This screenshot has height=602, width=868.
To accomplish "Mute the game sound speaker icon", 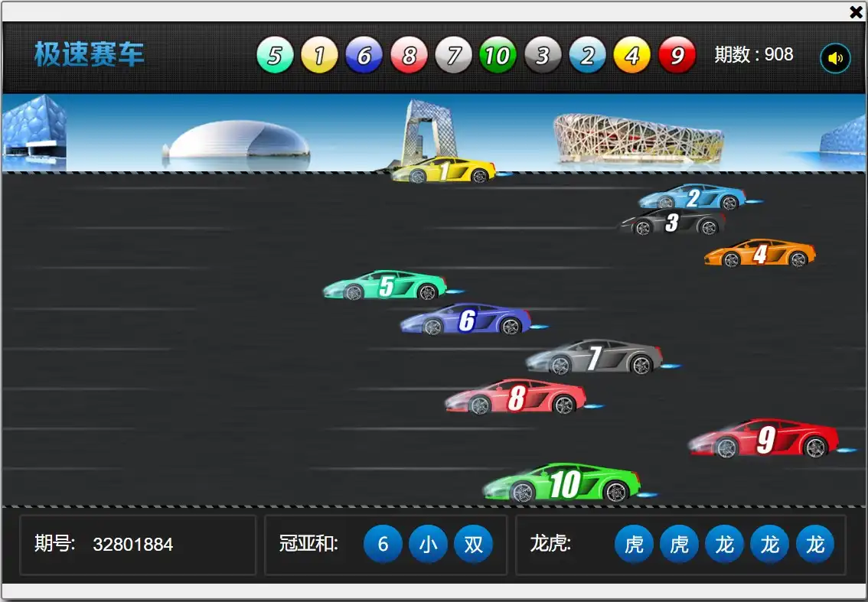I will 835,58.
